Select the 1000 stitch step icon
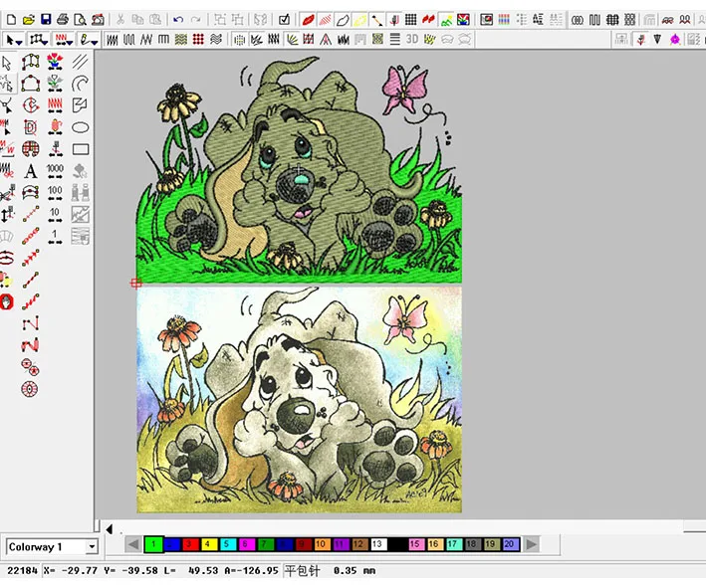 (55, 171)
